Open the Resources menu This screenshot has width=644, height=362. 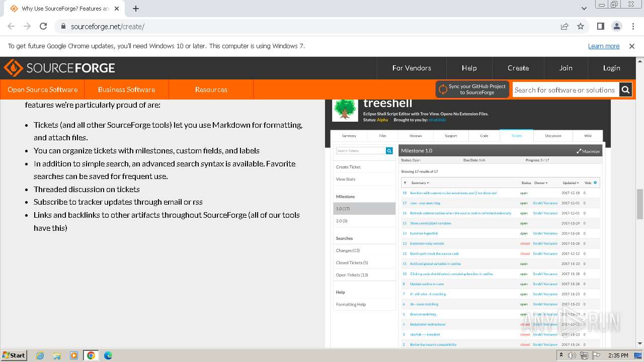click(x=211, y=89)
